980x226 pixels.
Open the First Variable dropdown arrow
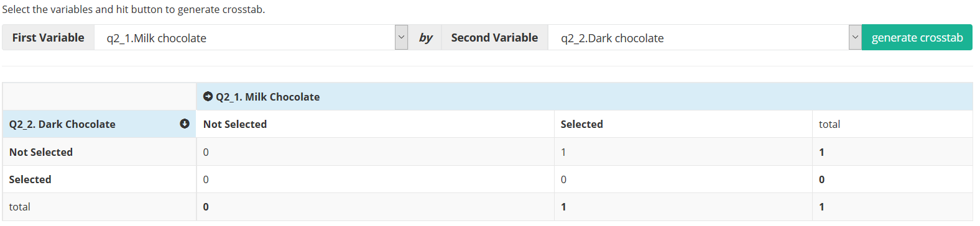(x=401, y=37)
